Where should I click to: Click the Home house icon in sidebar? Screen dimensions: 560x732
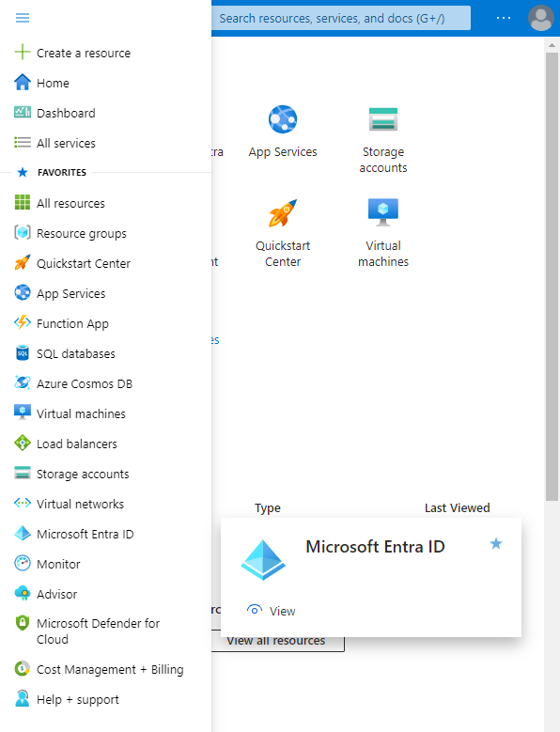(23, 83)
